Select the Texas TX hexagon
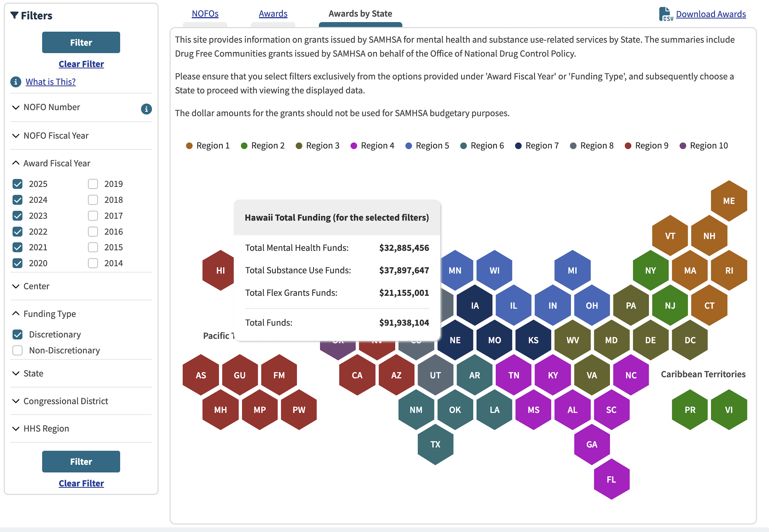 pos(435,444)
